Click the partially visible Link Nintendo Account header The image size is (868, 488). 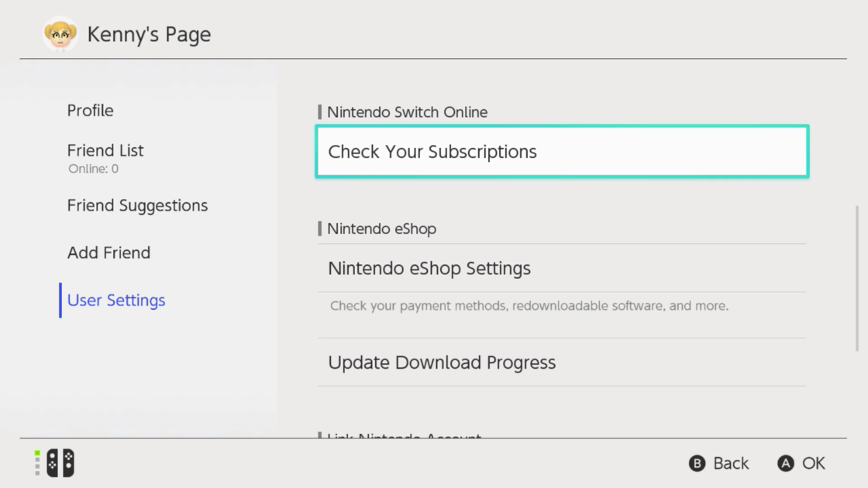[404, 435]
